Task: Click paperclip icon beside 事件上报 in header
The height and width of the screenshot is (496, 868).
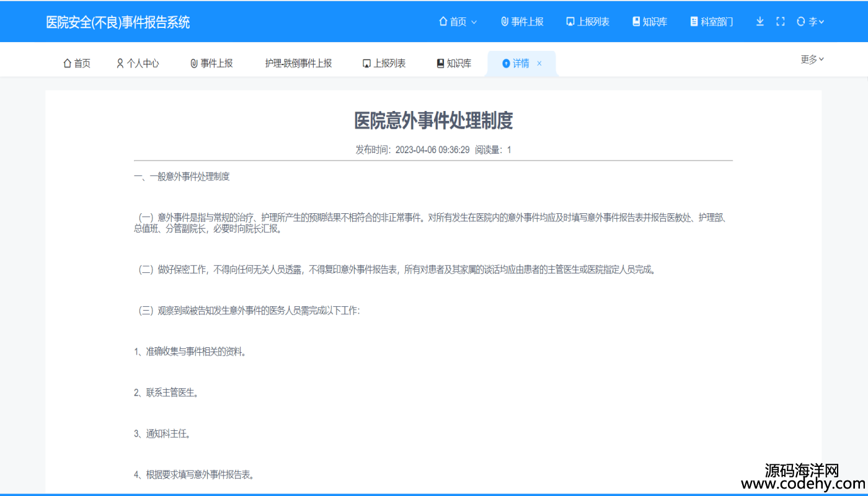Action: pyautogui.click(x=505, y=22)
